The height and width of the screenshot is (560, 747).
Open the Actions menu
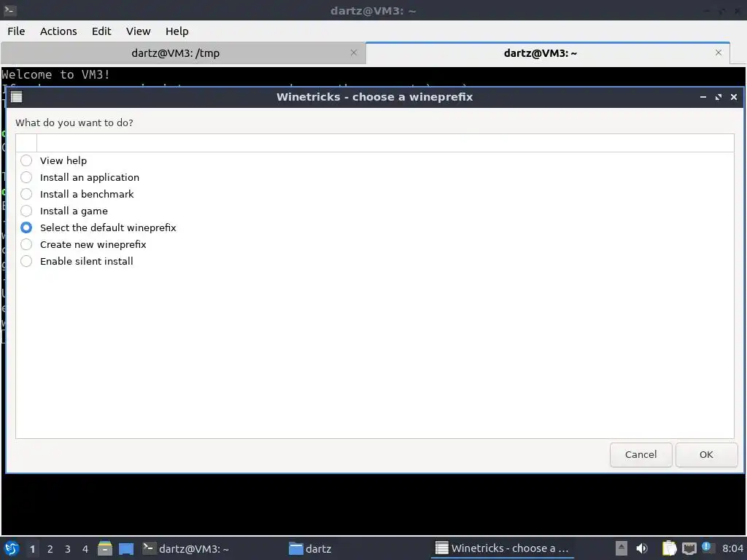(x=58, y=31)
